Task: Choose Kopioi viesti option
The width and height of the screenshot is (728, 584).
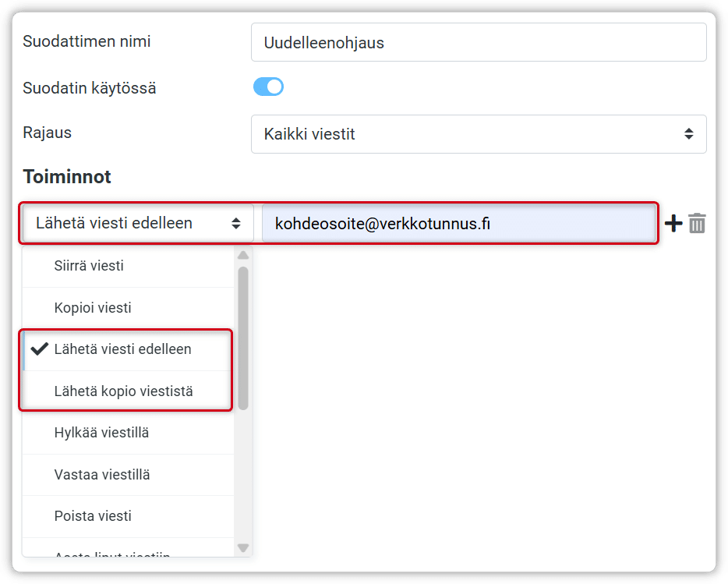Action: tap(93, 307)
